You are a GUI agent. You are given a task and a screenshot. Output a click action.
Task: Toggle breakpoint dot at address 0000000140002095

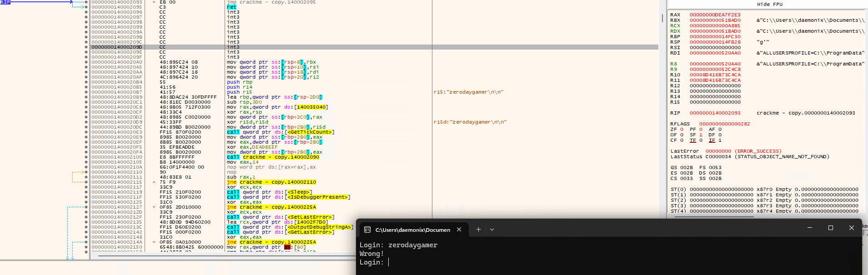coord(86,7)
